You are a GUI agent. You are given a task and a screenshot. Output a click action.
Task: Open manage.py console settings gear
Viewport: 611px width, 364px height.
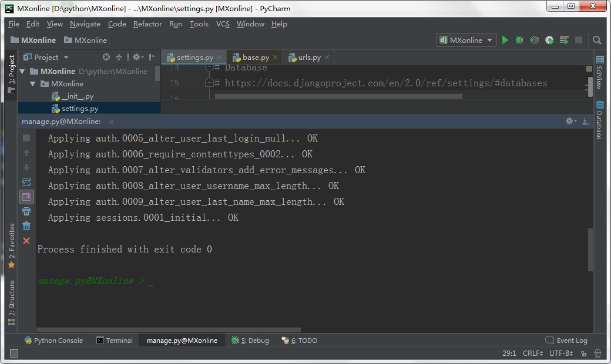pyautogui.click(x=570, y=121)
